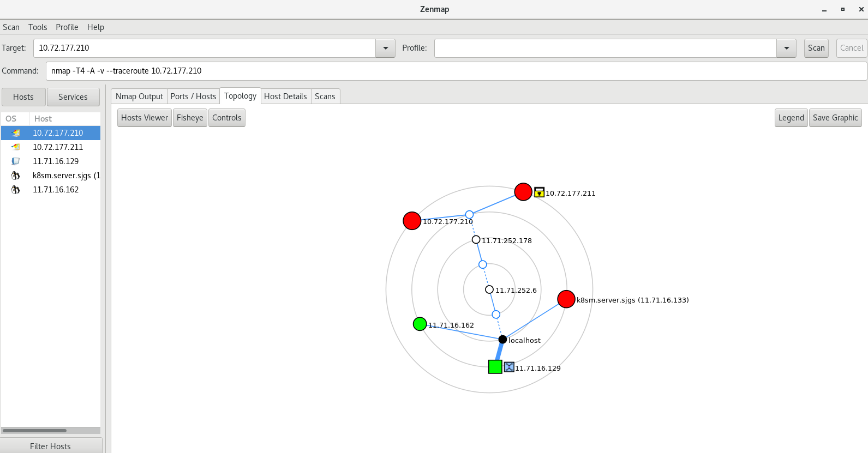This screenshot has height=453, width=868.
Task: Select host k8sm.server.sjgs in list
Action: (x=51, y=176)
